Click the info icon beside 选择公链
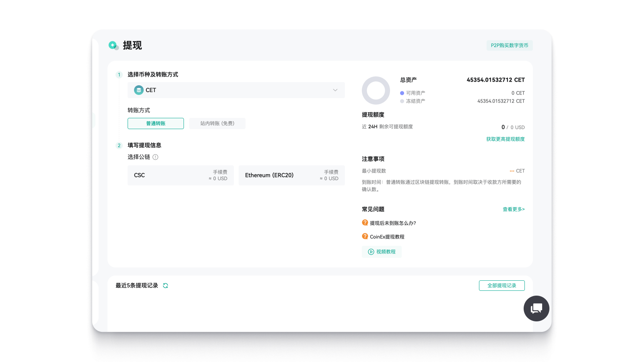Screen dimensions: 644x362 tap(155, 157)
